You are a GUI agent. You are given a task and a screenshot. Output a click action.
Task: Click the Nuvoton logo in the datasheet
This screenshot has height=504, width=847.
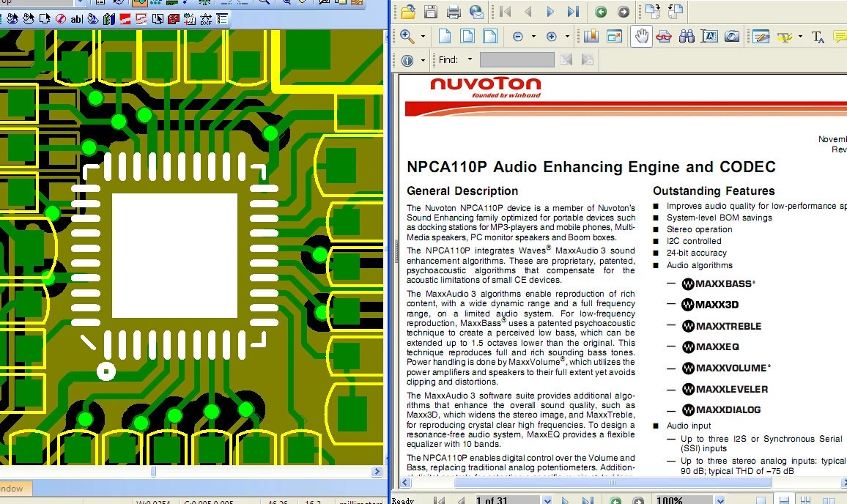tap(485, 87)
